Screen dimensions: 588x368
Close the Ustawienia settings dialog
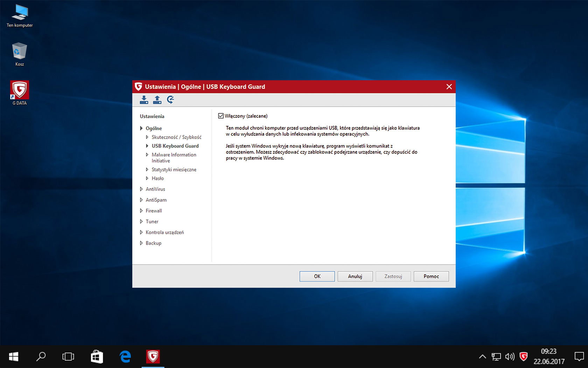pos(449,87)
